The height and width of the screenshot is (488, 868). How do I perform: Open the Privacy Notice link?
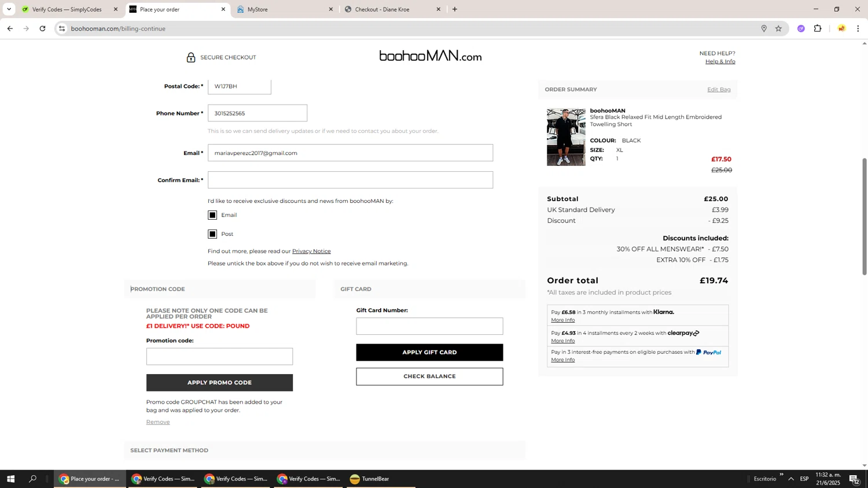click(x=311, y=251)
